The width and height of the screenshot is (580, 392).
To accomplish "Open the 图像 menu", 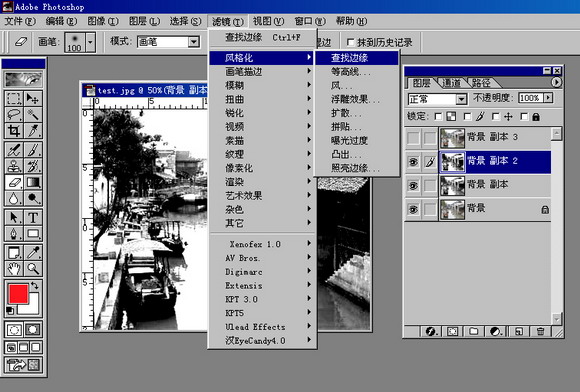I will click(102, 21).
